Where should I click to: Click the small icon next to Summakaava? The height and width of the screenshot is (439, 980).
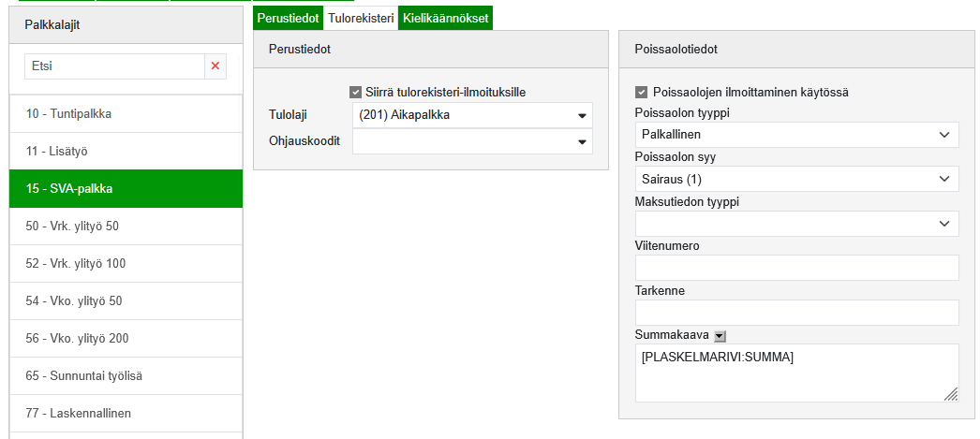(x=719, y=335)
